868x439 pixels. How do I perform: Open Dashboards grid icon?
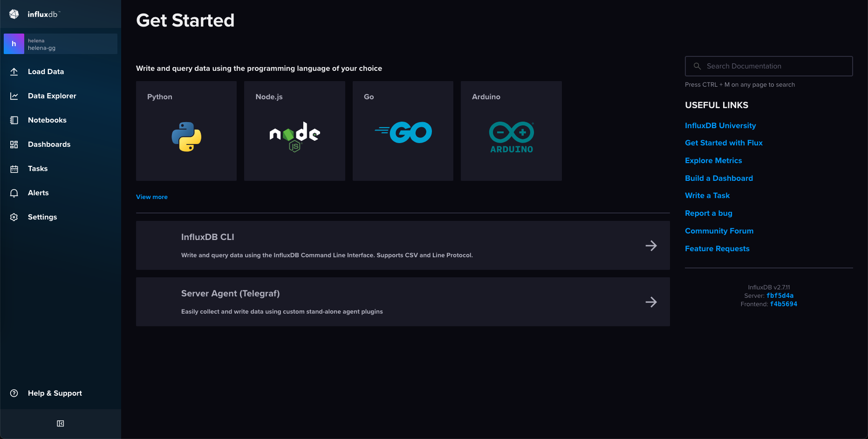(14, 144)
